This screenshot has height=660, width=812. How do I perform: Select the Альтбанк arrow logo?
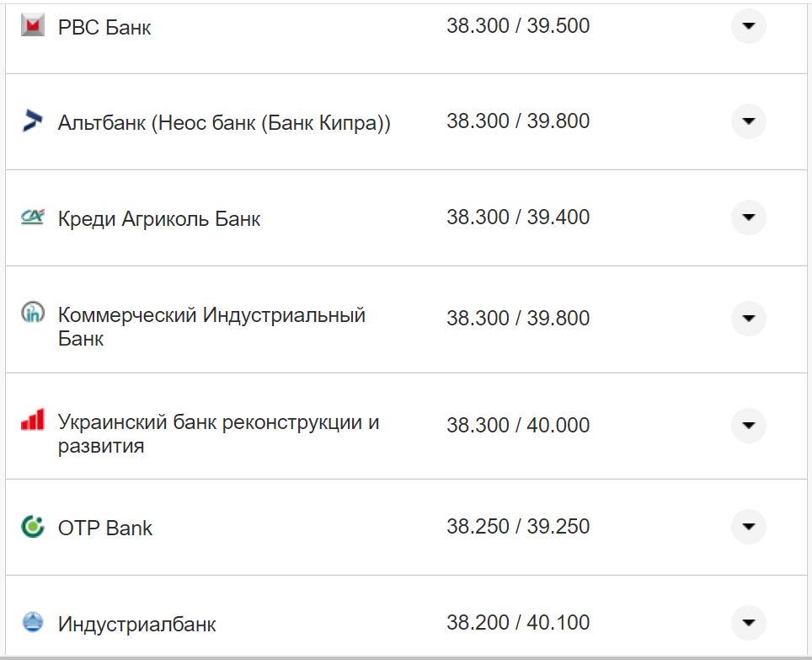pyautogui.click(x=32, y=121)
